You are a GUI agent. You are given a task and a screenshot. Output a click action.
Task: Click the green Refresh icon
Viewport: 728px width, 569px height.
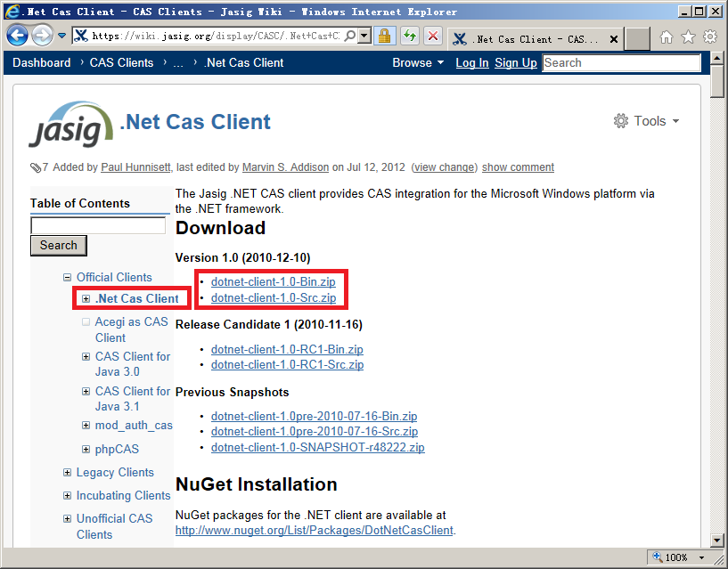pyautogui.click(x=410, y=36)
